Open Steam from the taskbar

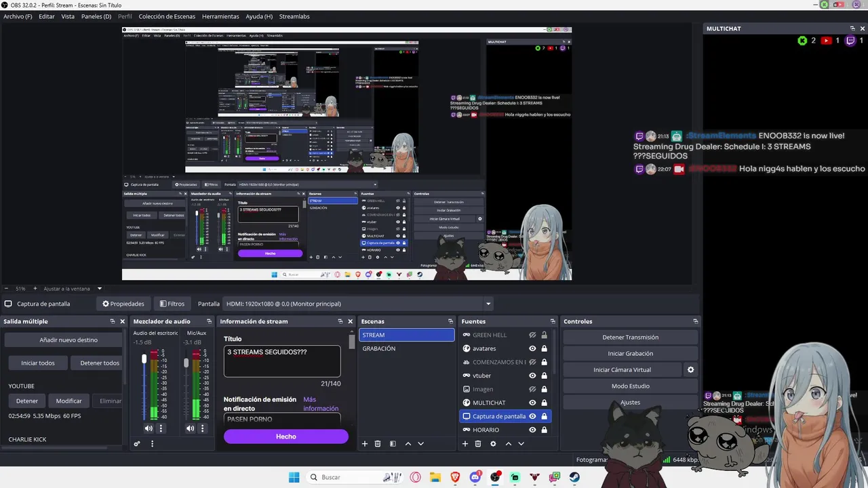[x=575, y=477]
